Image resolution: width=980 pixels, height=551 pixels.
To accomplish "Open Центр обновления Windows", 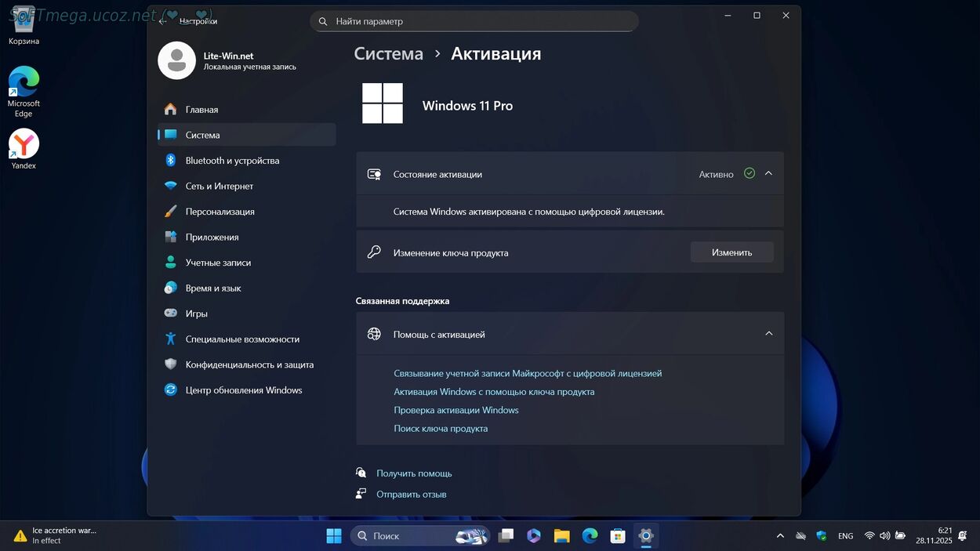I will click(x=243, y=390).
